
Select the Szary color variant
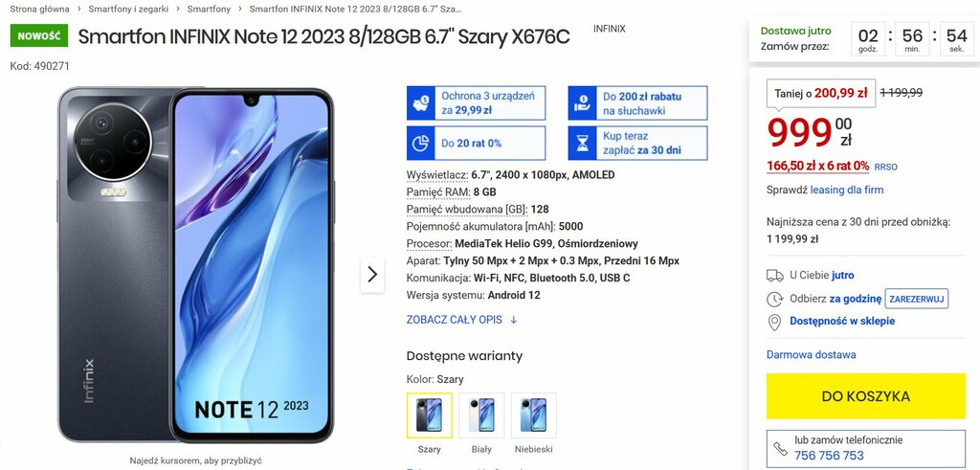pos(430,415)
